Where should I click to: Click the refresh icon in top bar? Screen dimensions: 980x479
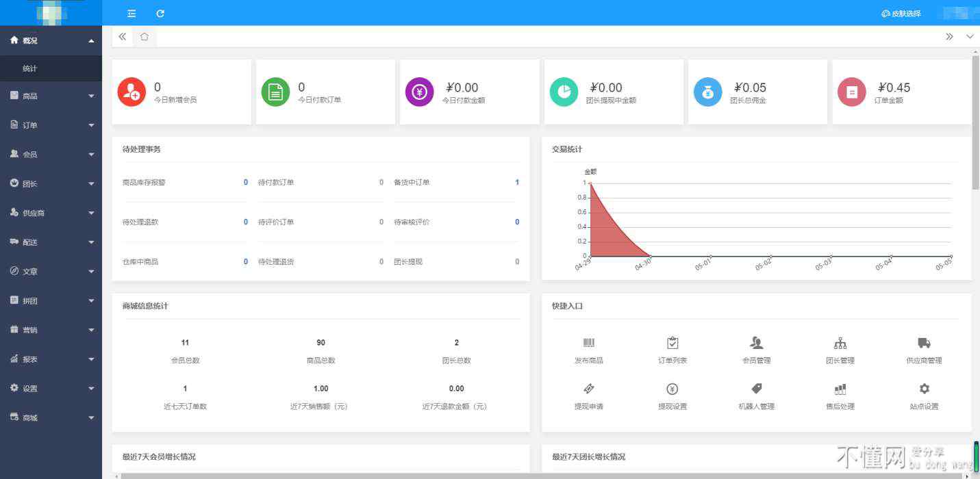pos(160,14)
